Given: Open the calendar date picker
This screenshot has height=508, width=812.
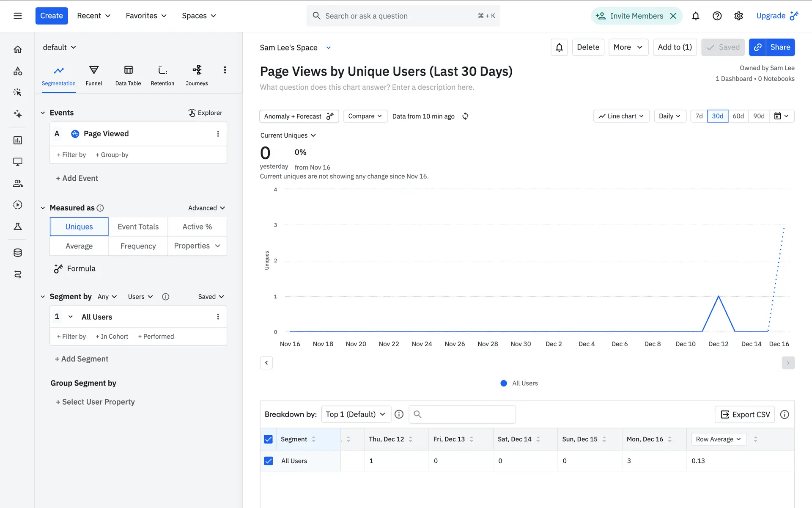Looking at the screenshot, I should click(x=781, y=116).
